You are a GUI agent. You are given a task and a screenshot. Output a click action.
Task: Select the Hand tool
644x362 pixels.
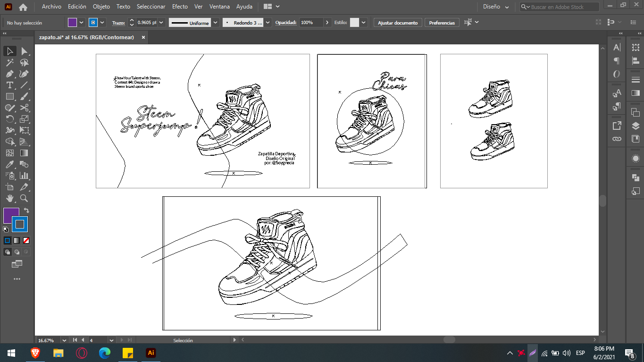tap(9, 198)
